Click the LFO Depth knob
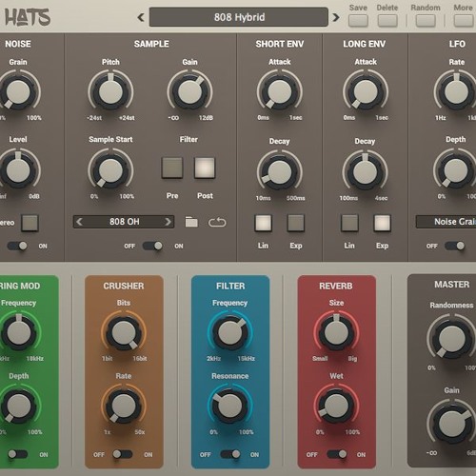This screenshot has height=476, width=476. (456, 170)
